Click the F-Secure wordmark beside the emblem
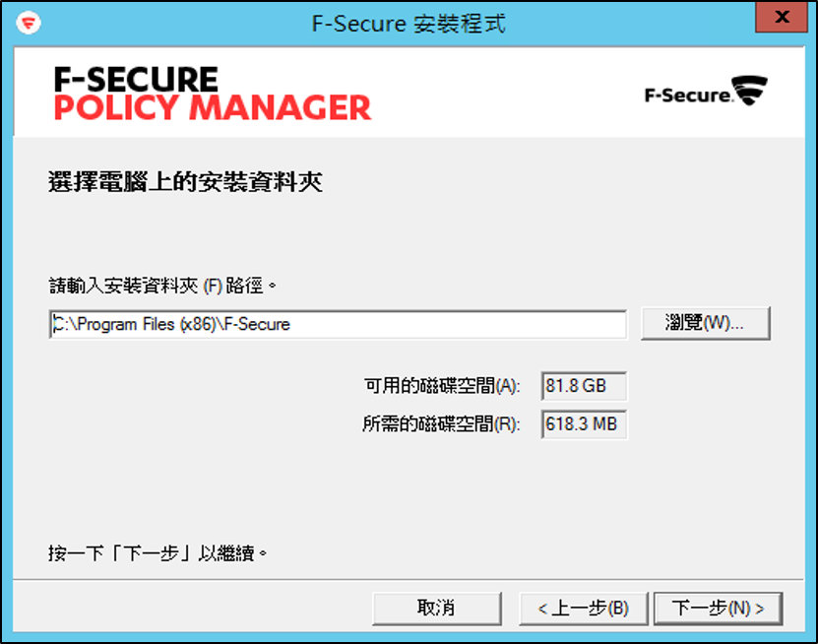 tap(688, 96)
